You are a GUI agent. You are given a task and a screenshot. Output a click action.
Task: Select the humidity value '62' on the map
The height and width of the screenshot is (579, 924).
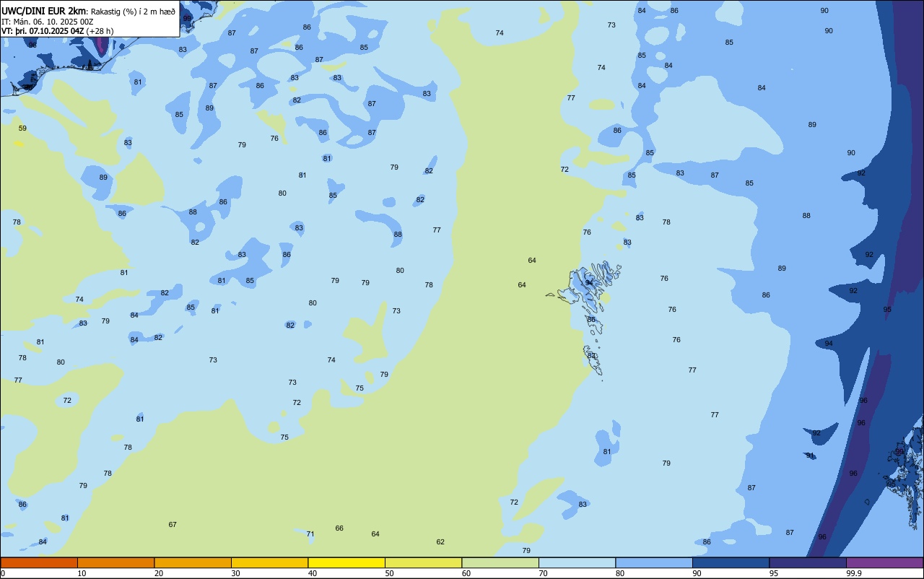coord(440,541)
